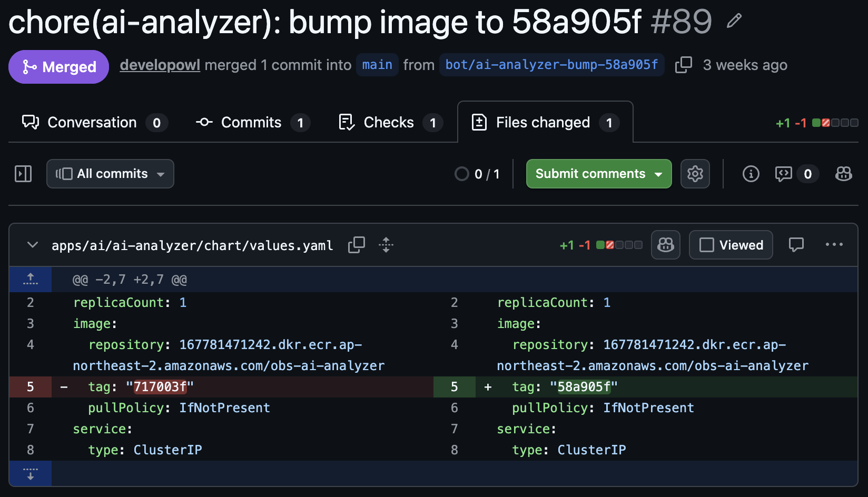Copy the values.yaml file path
This screenshot has height=497, width=868.
[357, 245]
